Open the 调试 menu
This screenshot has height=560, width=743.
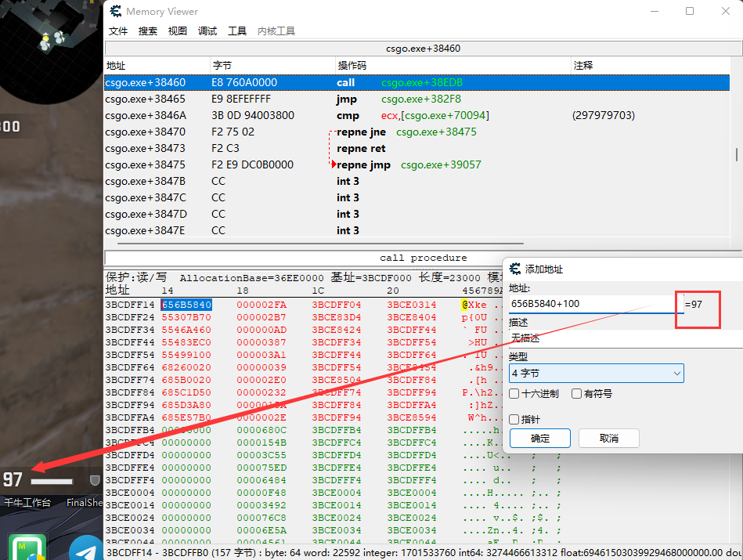[207, 31]
